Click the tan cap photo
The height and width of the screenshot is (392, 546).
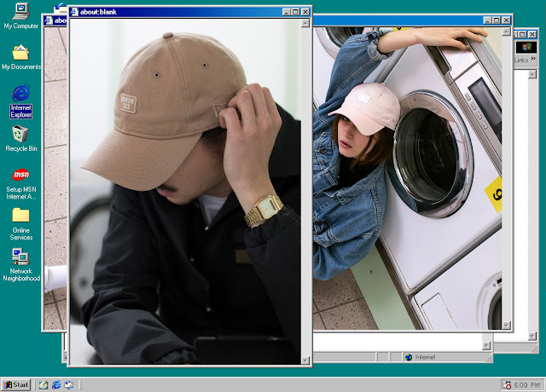(185, 191)
